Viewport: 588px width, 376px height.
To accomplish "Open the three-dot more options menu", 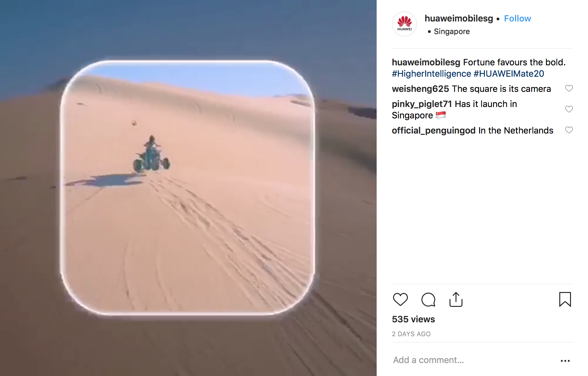I will (x=565, y=361).
